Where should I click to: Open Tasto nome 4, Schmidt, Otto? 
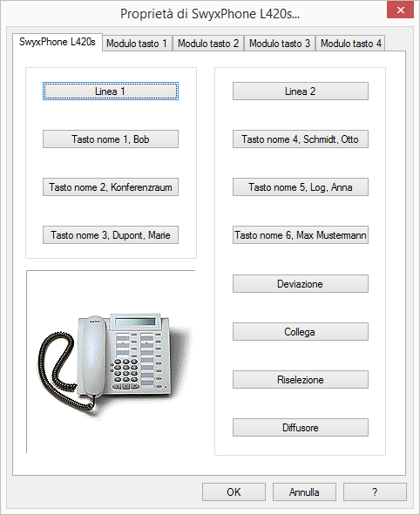[301, 139]
